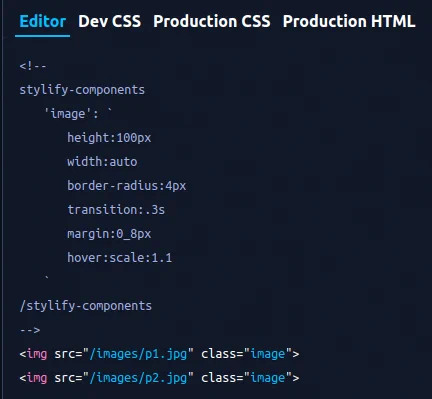Image resolution: width=432 pixels, height=399 pixels.
Task: Click the closing backtick line
Action: tap(47, 277)
